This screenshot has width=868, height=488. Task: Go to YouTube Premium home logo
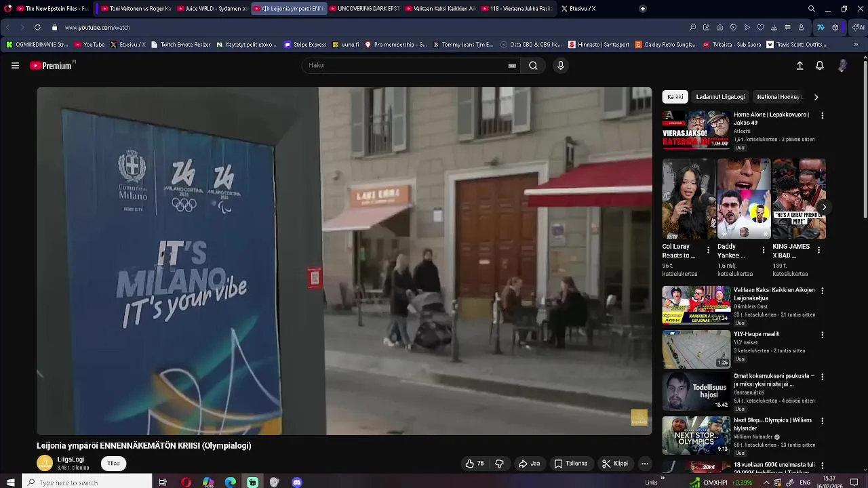(x=52, y=66)
